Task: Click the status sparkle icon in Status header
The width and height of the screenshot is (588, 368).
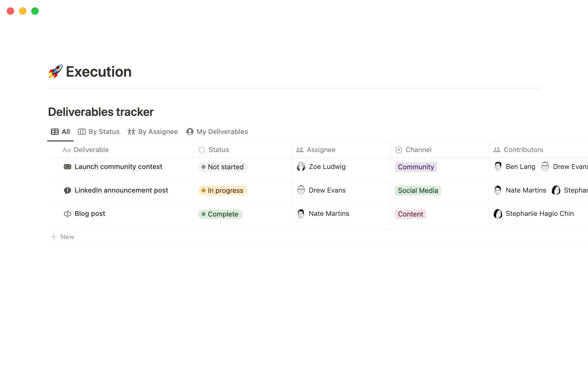Action: click(202, 150)
